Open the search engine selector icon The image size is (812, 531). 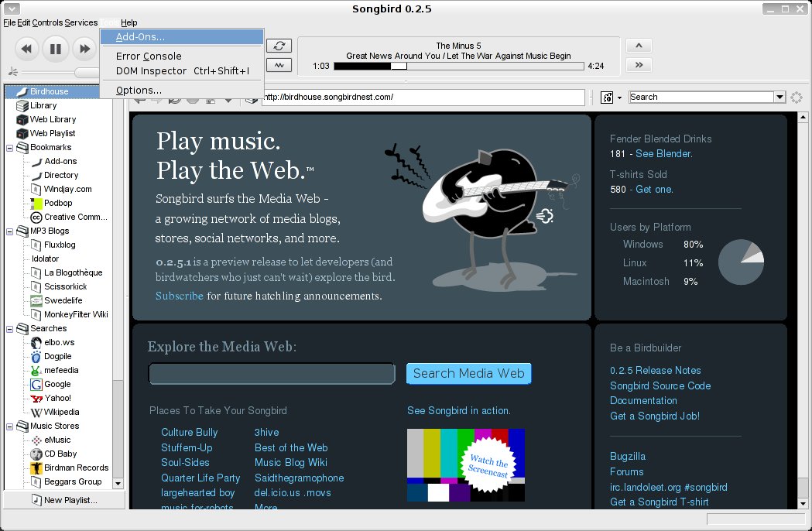(x=607, y=97)
